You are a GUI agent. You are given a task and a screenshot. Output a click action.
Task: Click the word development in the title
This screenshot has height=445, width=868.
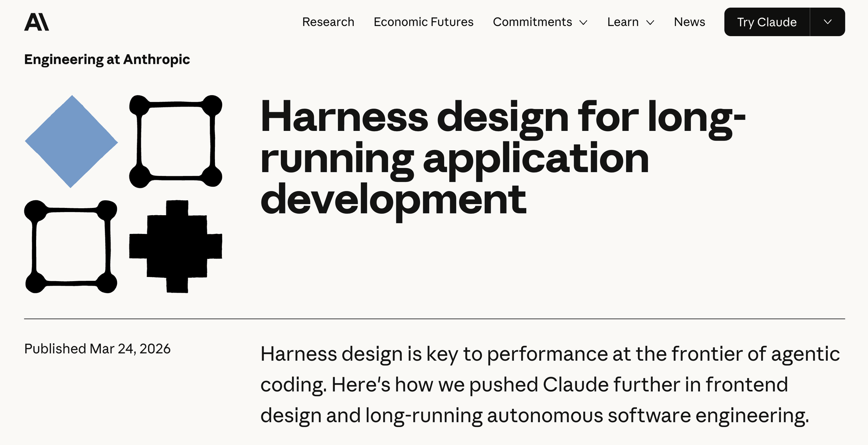pos(393,200)
